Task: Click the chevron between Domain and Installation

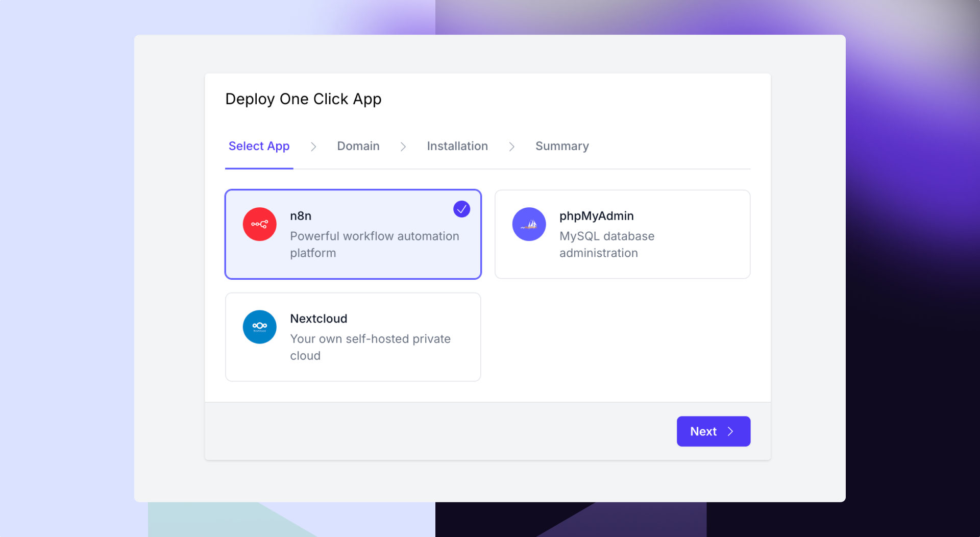Action: [403, 147]
